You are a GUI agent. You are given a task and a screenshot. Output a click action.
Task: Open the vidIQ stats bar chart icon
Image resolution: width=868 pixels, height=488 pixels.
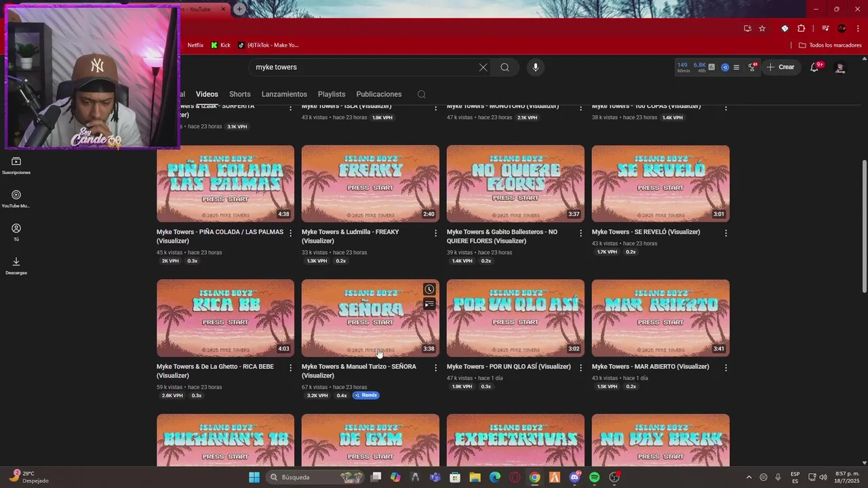coord(711,67)
